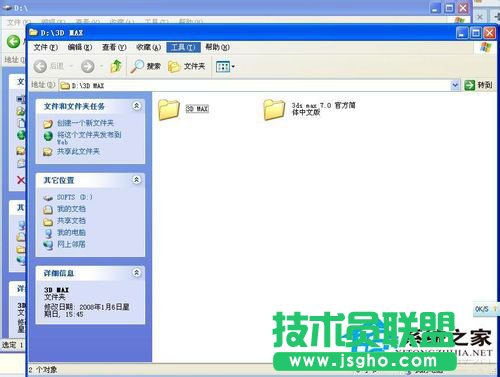Open 我的文档 link
The image size is (500, 377).
point(71,209)
